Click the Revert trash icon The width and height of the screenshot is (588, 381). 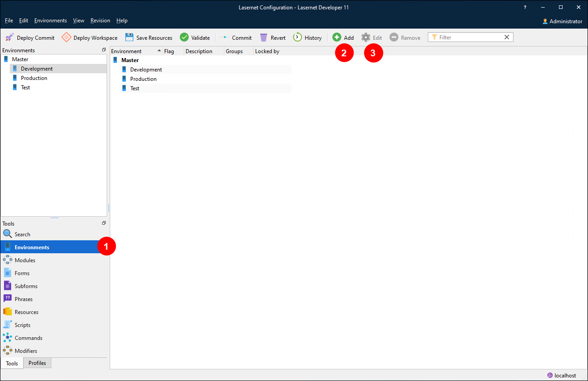coord(264,38)
